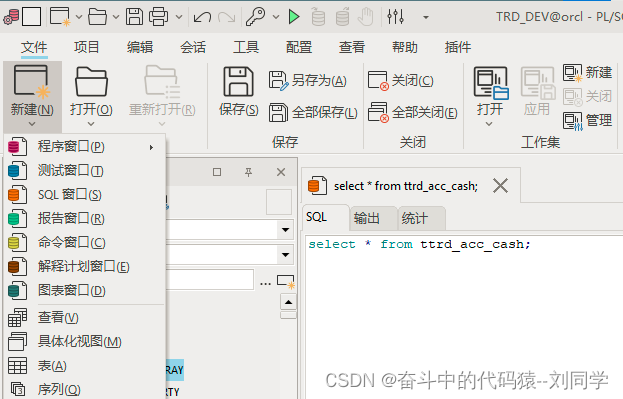Switch to 统计 tab in SQL window
623x399 pixels.
pos(421,218)
